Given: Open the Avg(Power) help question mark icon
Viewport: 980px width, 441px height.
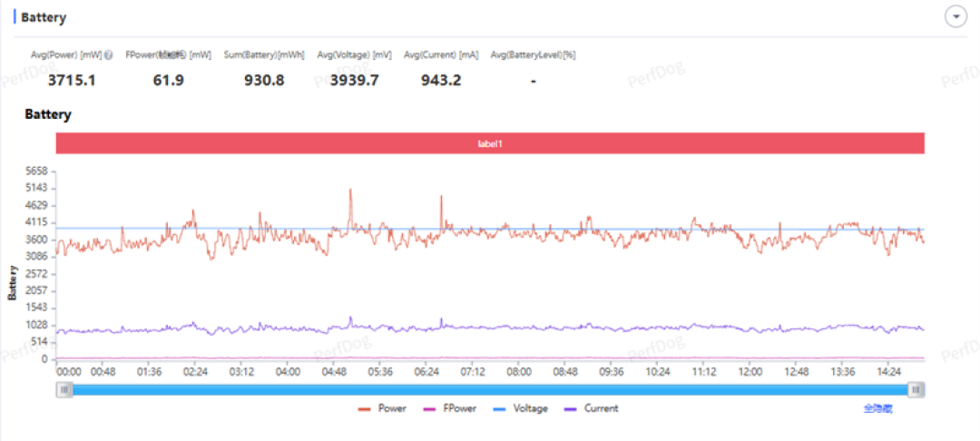Looking at the screenshot, I should point(109,55).
